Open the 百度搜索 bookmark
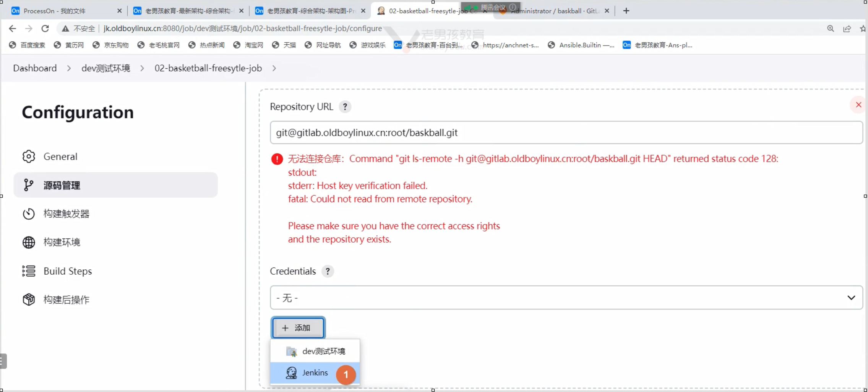The width and height of the screenshot is (868, 392). [x=27, y=45]
